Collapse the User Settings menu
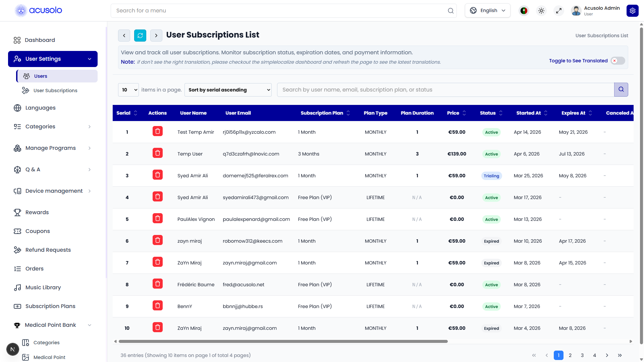Image resolution: width=644 pixels, height=362 pixels. [53, 59]
